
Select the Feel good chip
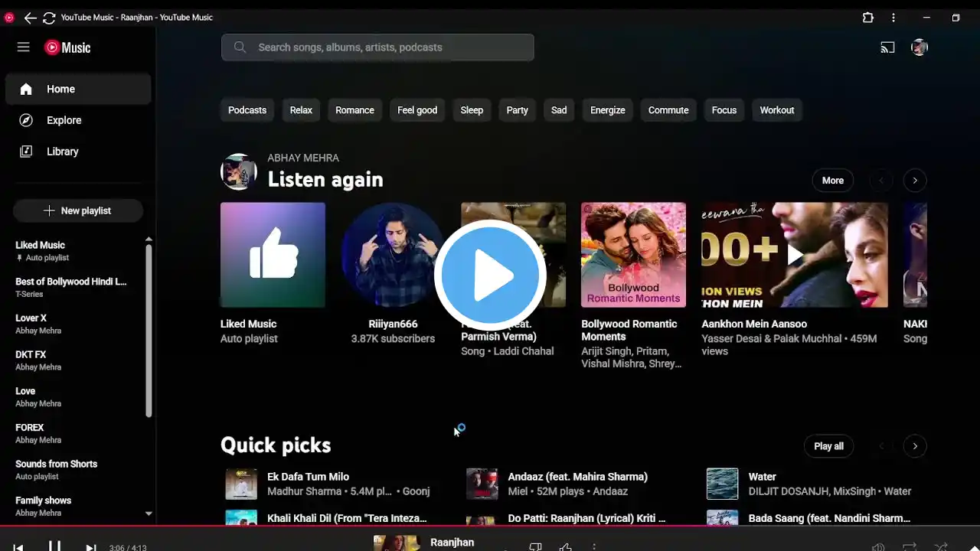(x=417, y=110)
